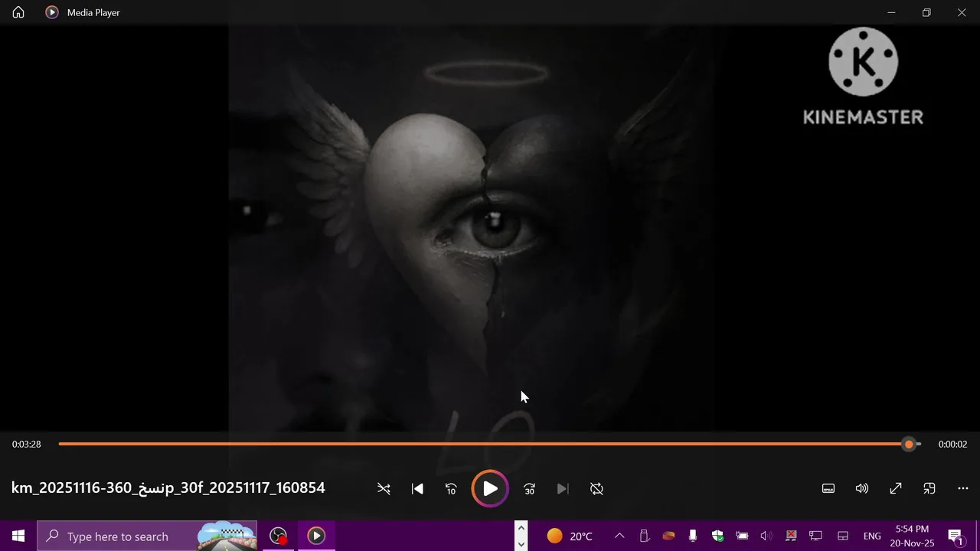Viewport: 980px width, 551px height.
Task: Open the Windows Security shield icon
Action: click(717, 536)
